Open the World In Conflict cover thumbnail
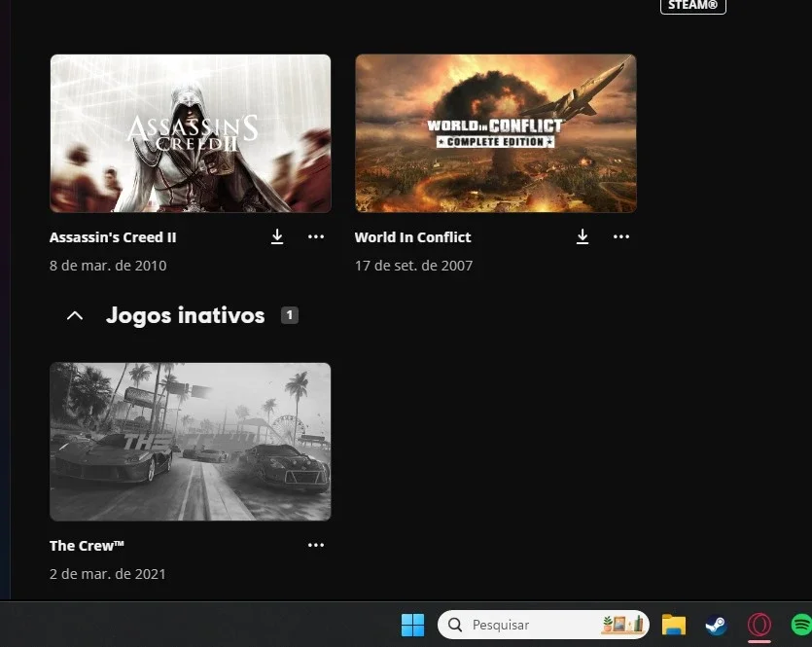 coord(496,133)
